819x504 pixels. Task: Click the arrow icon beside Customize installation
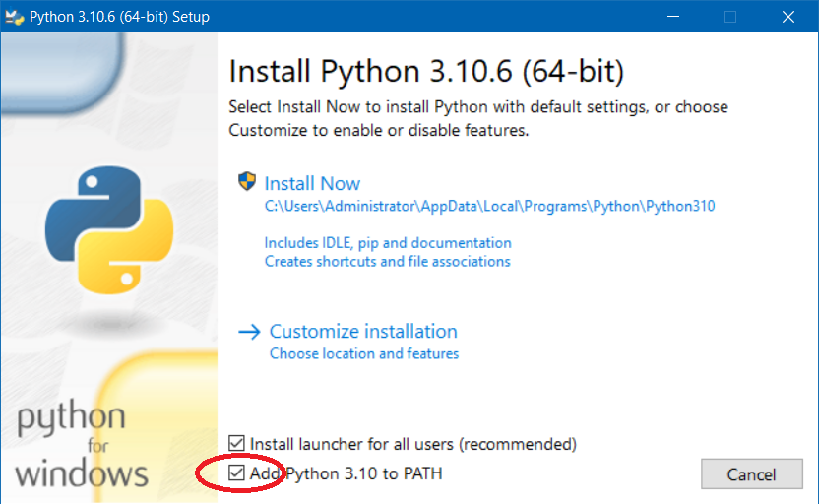[249, 332]
